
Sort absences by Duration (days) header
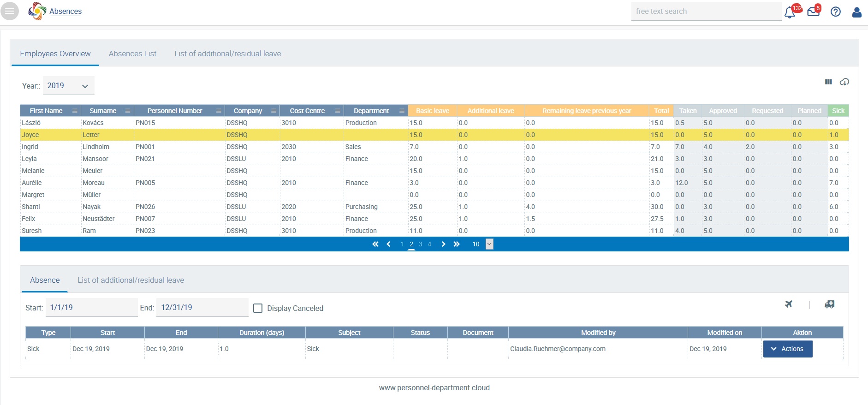(262, 333)
